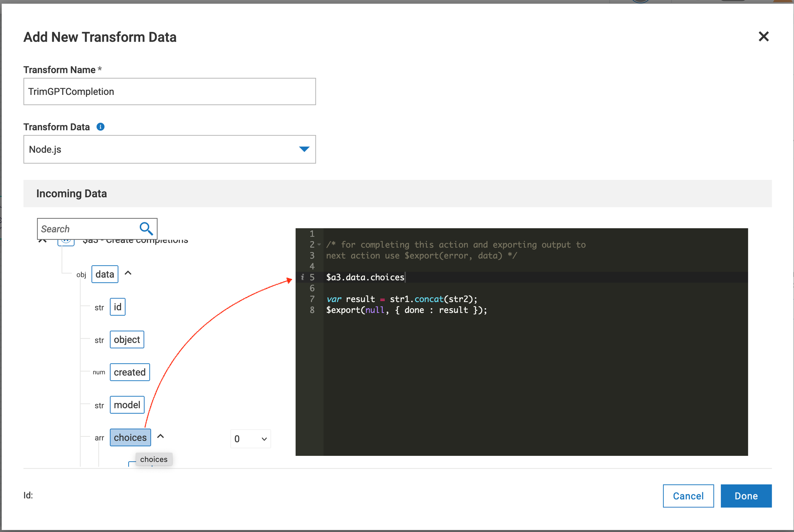The height and width of the screenshot is (532, 794).
Task: Collapse the choices array node
Action: 160,436
